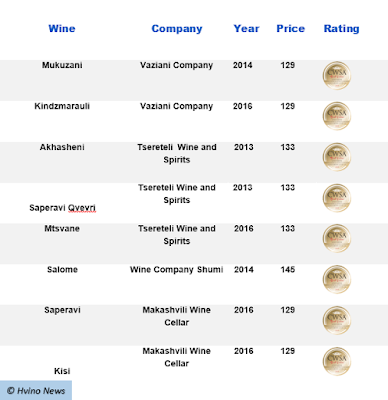The width and height of the screenshot is (388, 400).
Task: Click the CWSA medal for Kindzmarauli
Action: pos(337,116)
